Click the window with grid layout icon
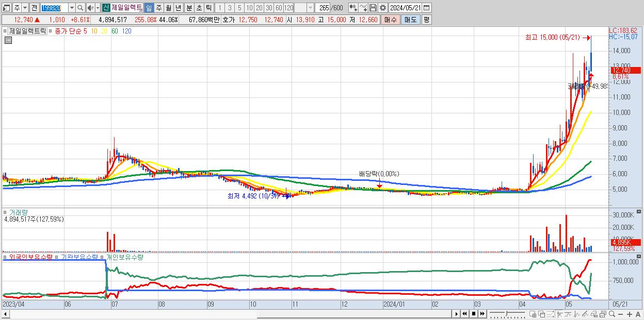 pos(533,314)
